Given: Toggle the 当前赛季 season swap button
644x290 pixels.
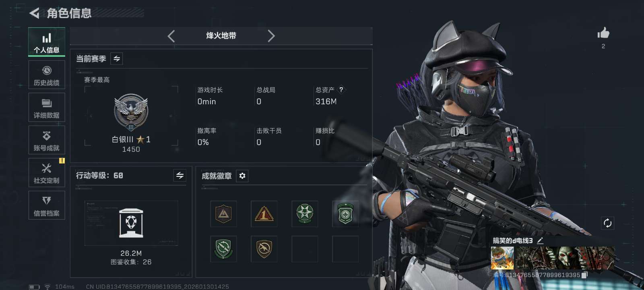Looking at the screenshot, I should [117, 59].
